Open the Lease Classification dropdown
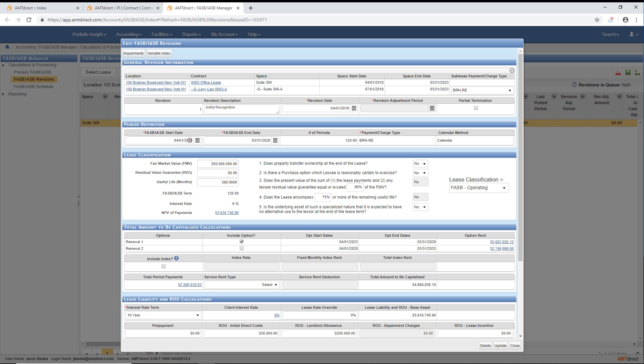The height and width of the screenshot is (364, 644). (478, 188)
